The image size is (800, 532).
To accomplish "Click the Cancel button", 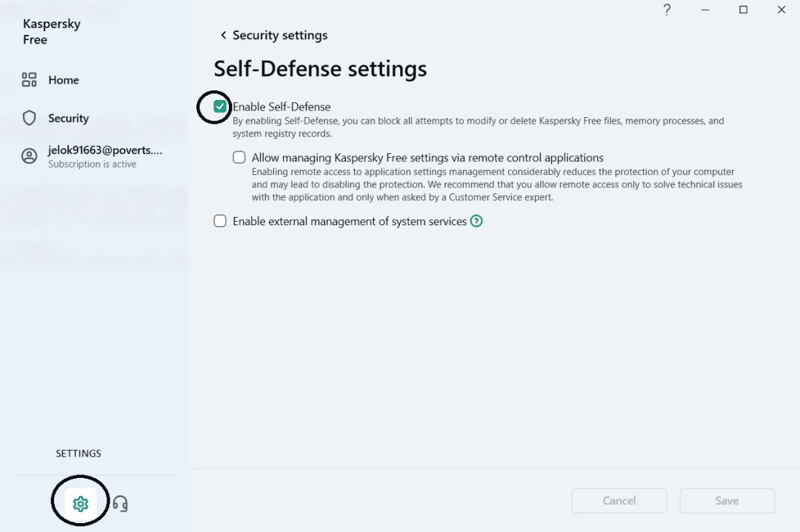I will point(619,501).
